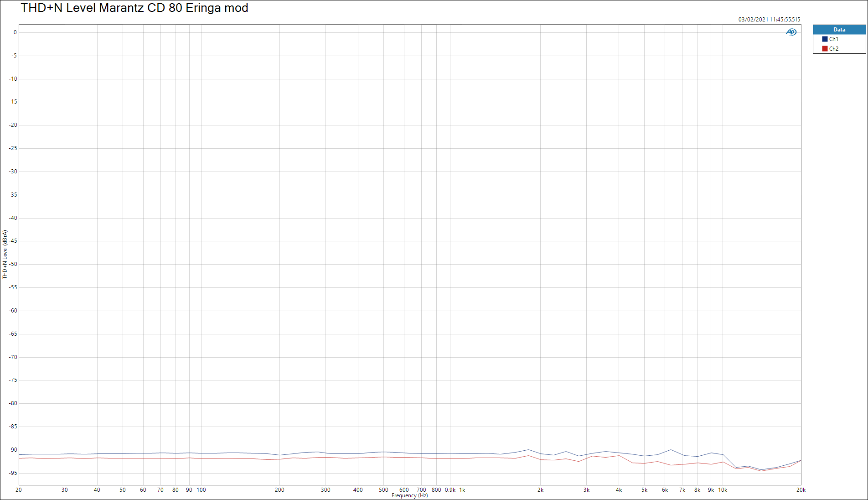Click the 10k frequency tick label
The width and height of the screenshot is (868, 500).
[x=723, y=490]
